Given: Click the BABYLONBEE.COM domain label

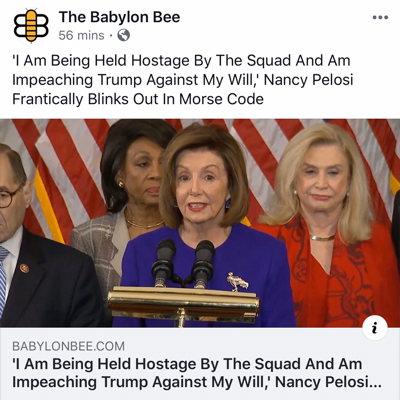Looking at the screenshot, I should pos(68,346).
